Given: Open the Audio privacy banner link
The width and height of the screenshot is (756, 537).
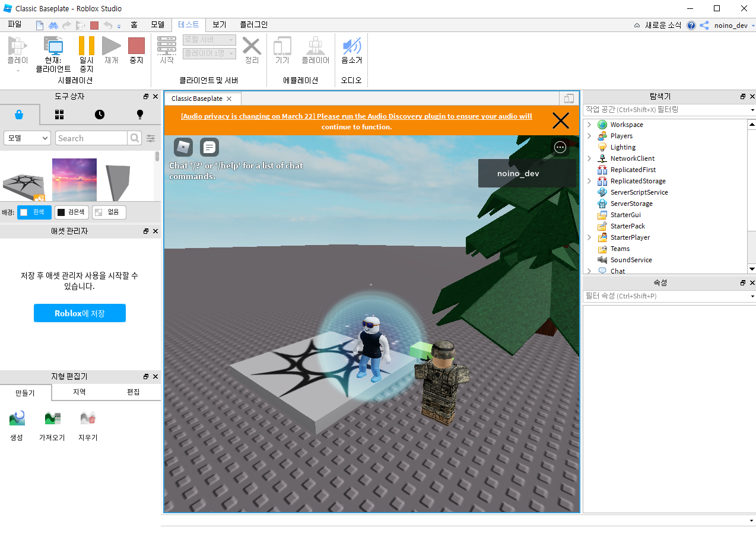Looking at the screenshot, I should pos(357,122).
